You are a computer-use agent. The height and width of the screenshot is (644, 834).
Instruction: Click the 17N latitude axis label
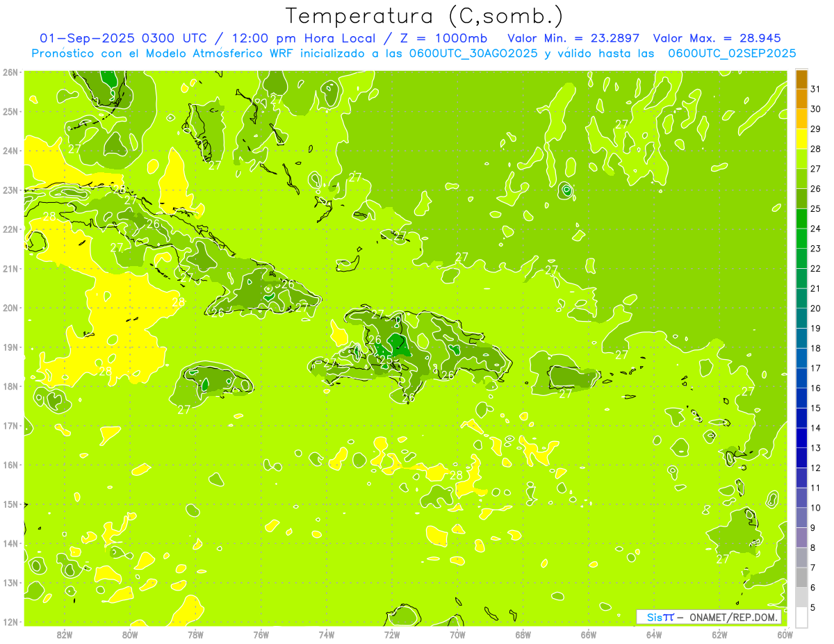[10, 425]
